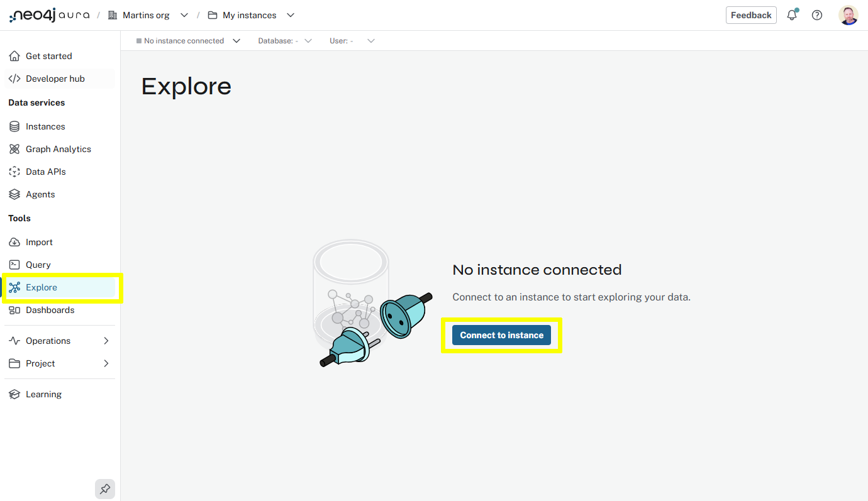Viewport: 868px width, 501px height.
Task: Click the Feedback button
Action: (751, 14)
